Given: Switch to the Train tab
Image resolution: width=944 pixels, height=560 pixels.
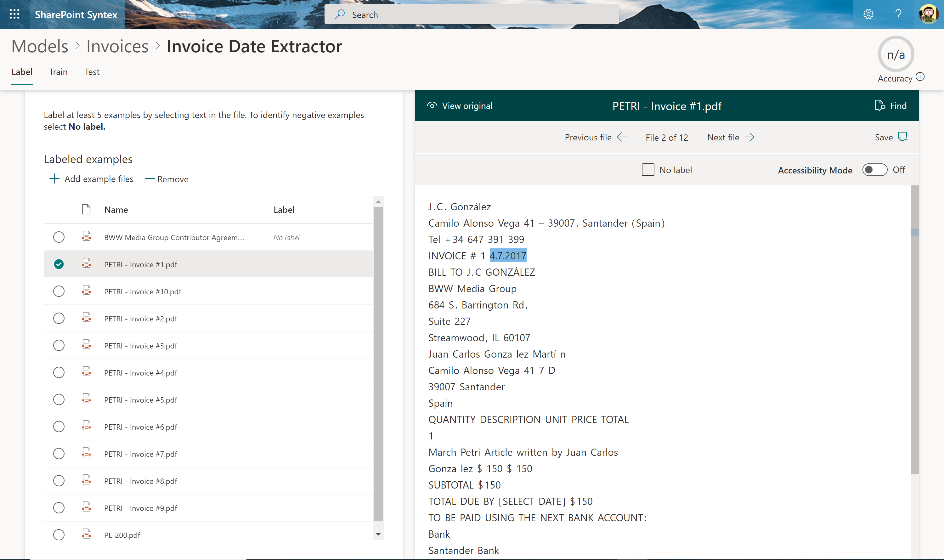Looking at the screenshot, I should click(58, 72).
